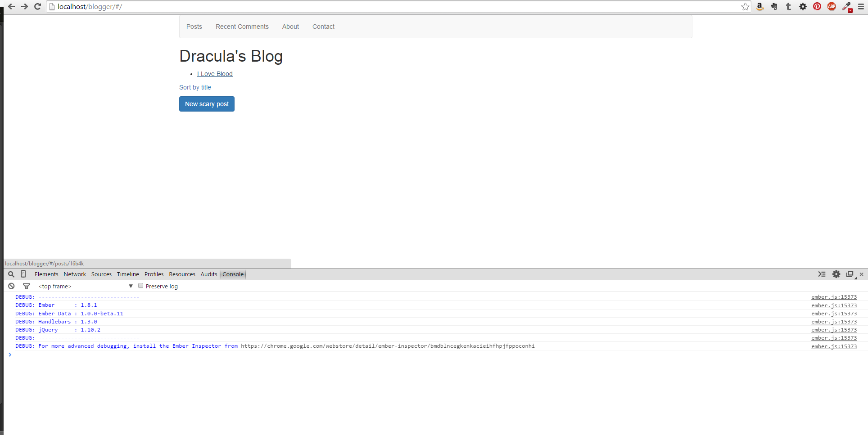This screenshot has height=435, width=868.
Task: Open the Chrome hamburger menu
Action: (860, 7)
